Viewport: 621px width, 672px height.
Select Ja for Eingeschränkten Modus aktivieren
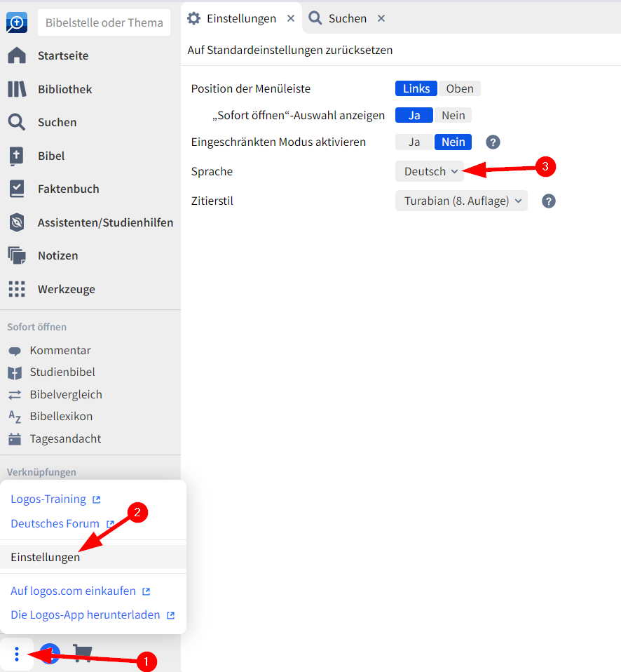click(x=414, y=142)
